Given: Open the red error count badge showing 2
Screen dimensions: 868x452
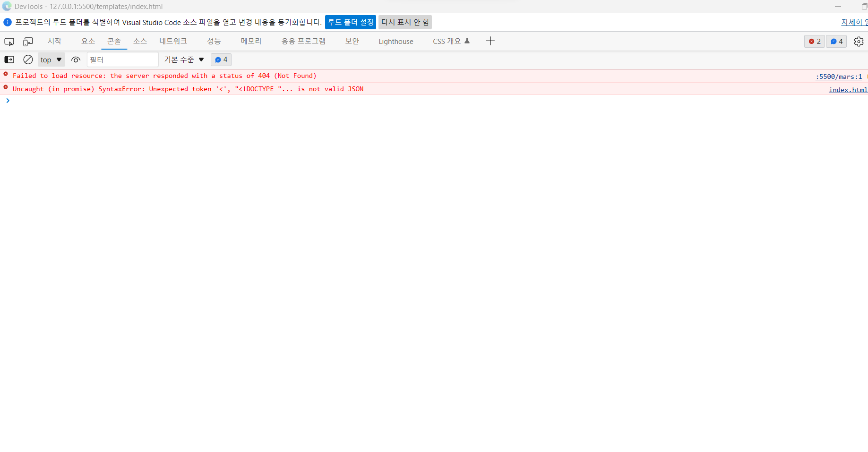Looking at the screenshot, I should click(x=814, y=42).
